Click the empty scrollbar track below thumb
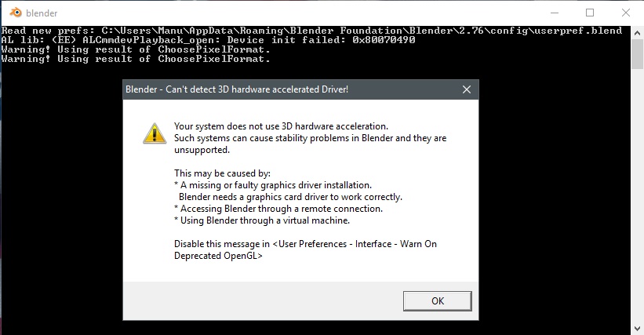This screenshot has height=335, width=644. point(637,195)
